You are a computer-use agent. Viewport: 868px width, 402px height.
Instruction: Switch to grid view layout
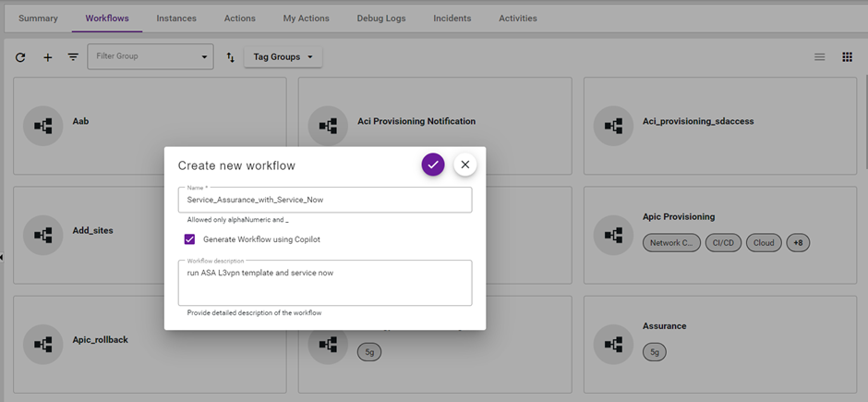tap(847, 57)
